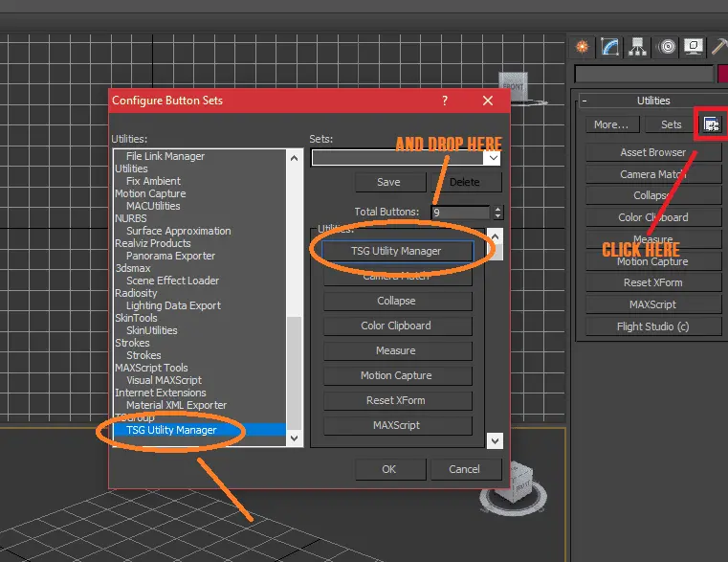Screen dimensions: 728x562
Task: Select Panorama Exporter in list
Action: pyautogui.click(x=171, y=256)
